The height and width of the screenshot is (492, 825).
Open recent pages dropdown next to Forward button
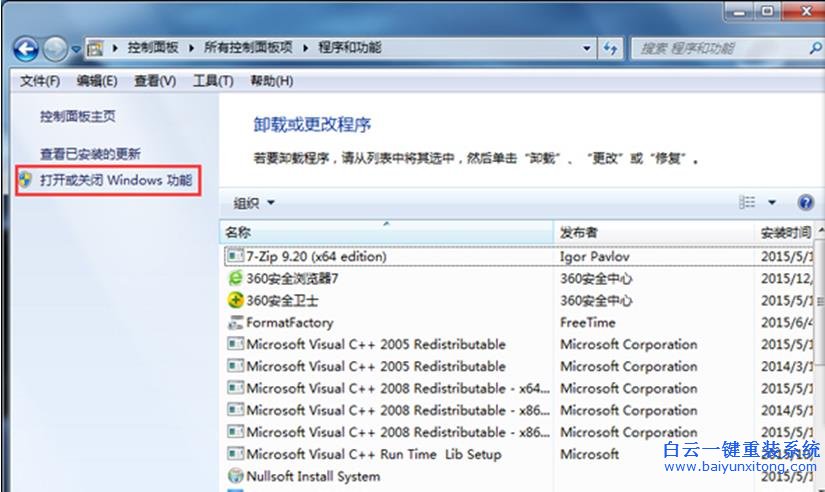coord(76,49)
